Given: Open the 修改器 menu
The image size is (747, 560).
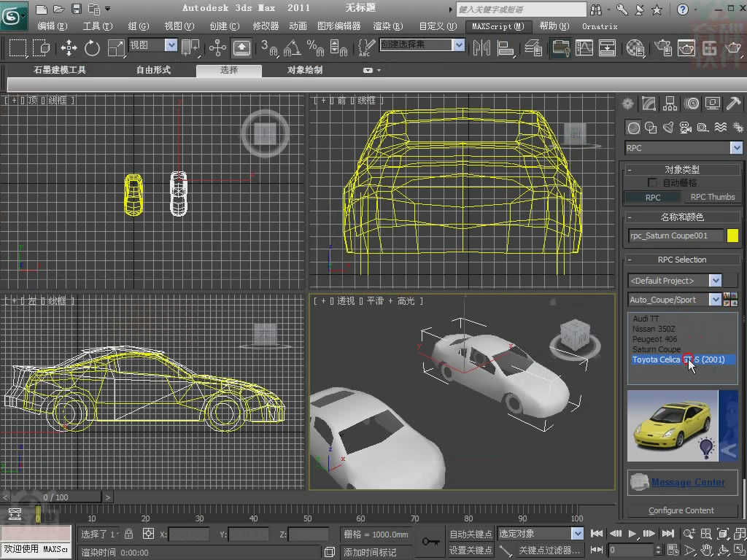Looking at the screenshot, I should [266, 26].
